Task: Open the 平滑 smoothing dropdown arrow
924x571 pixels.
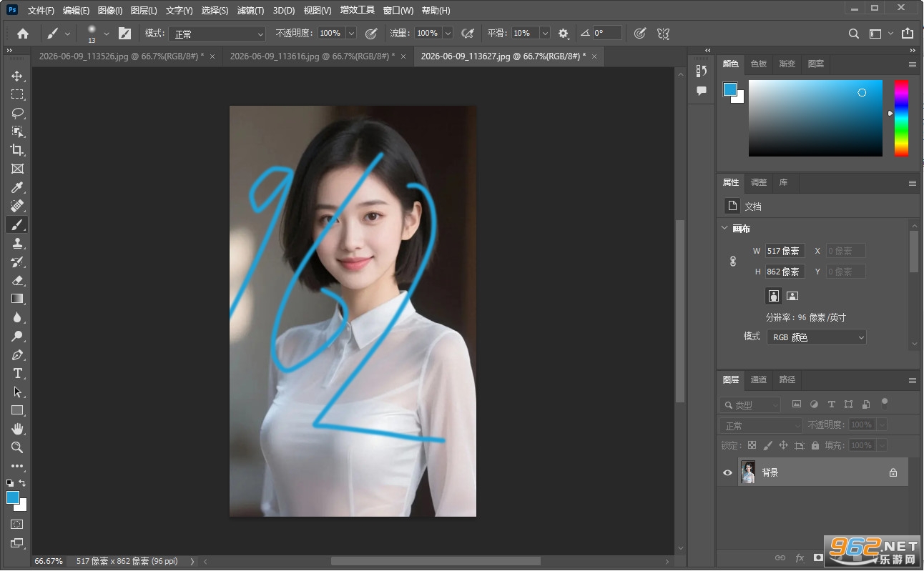Action: point(545,33)
